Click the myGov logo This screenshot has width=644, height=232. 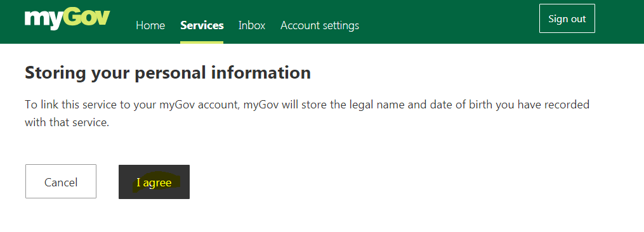click(67, 19)
